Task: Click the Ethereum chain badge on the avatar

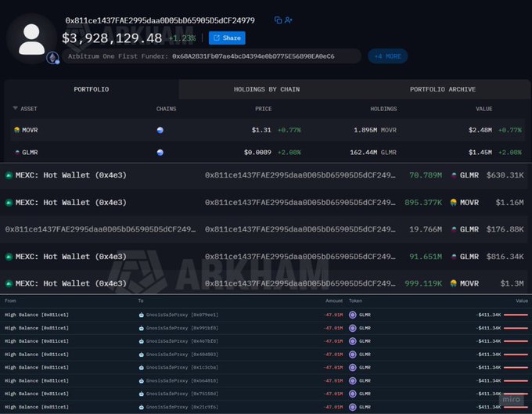Action: point(52,58)
